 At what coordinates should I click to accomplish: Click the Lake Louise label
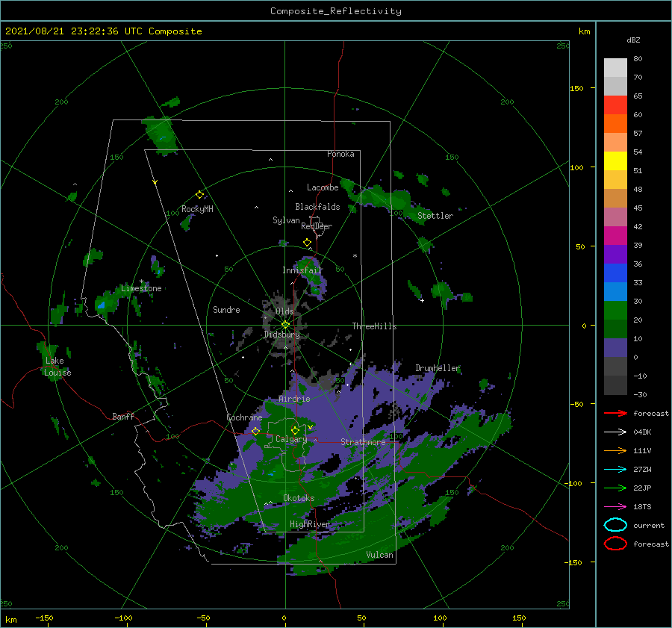57,367
